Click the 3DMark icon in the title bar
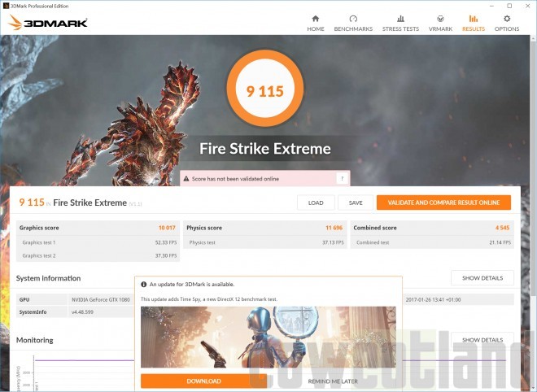 coord(6,6)
